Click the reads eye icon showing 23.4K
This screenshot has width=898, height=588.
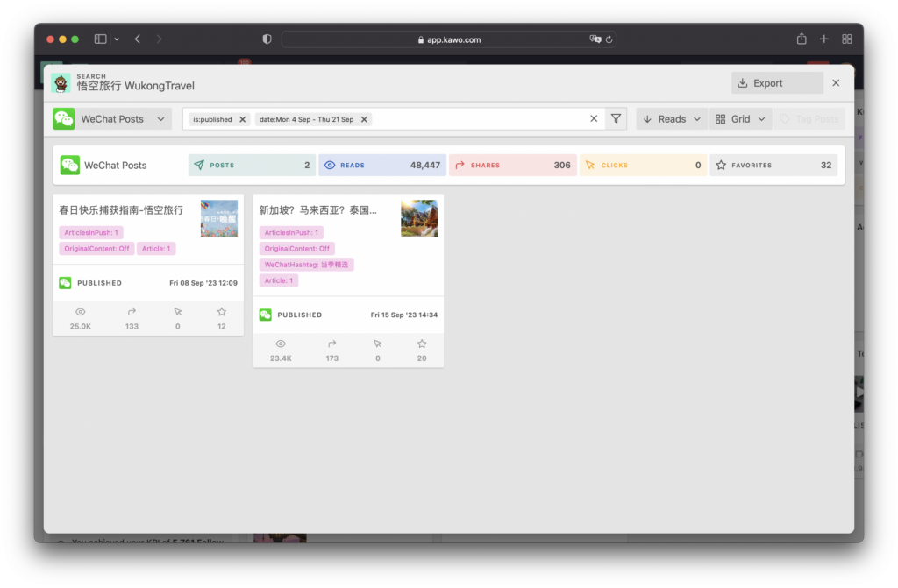(281, 344)
